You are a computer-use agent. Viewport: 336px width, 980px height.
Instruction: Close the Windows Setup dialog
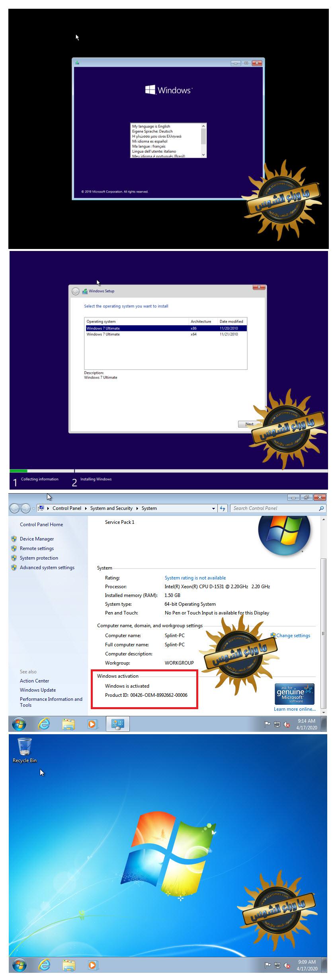click(x=259, y=287)
